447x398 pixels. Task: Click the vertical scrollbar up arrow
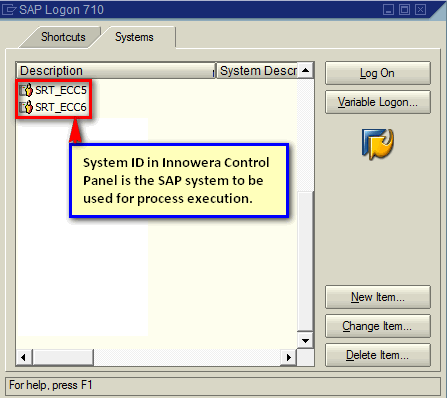point(305,70)
